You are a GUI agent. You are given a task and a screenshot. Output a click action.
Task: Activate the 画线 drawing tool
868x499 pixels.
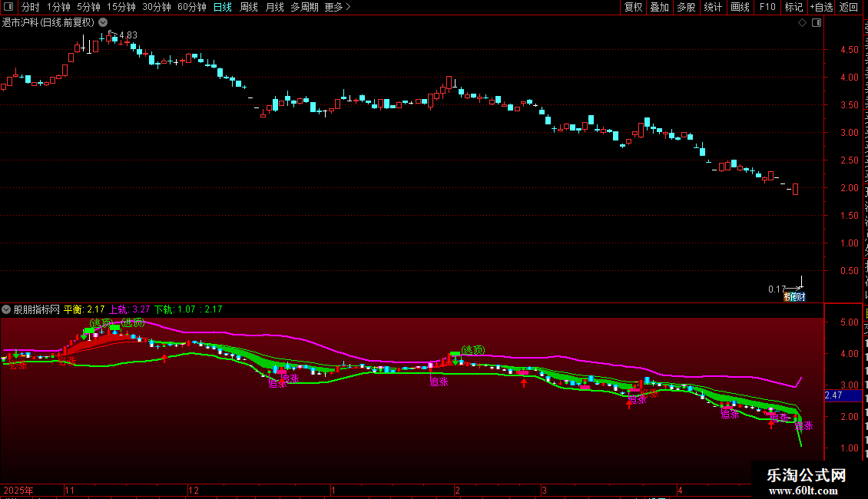740,7
